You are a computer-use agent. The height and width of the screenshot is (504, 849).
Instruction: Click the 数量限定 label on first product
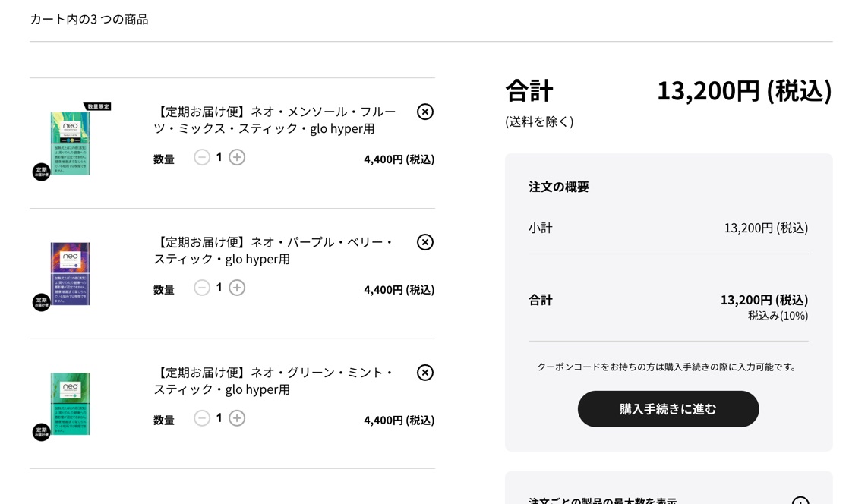98,107
